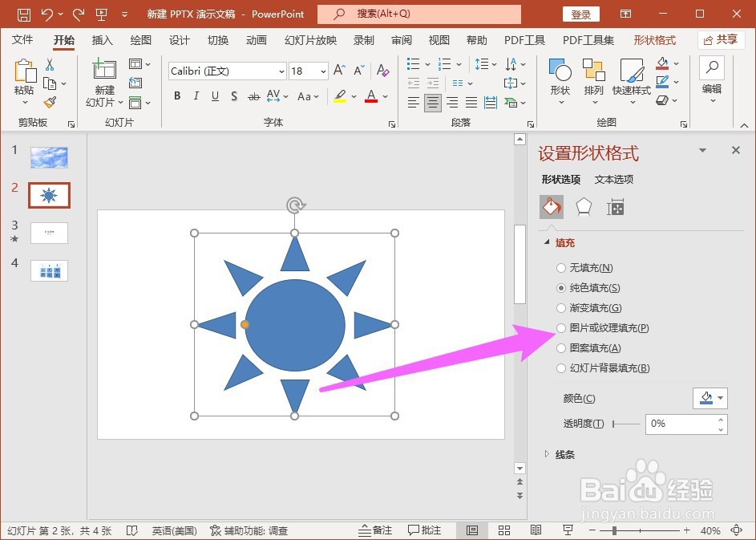Select Picture or texture fill (图片或纹理填充)
This screenshot has height=540, width=756.
(x=560, y=327)
